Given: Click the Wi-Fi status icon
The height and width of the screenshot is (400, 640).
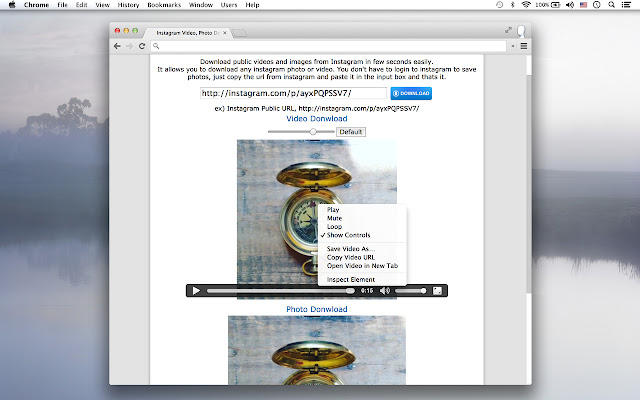Looking at the screenshot, I should point(526,5).
